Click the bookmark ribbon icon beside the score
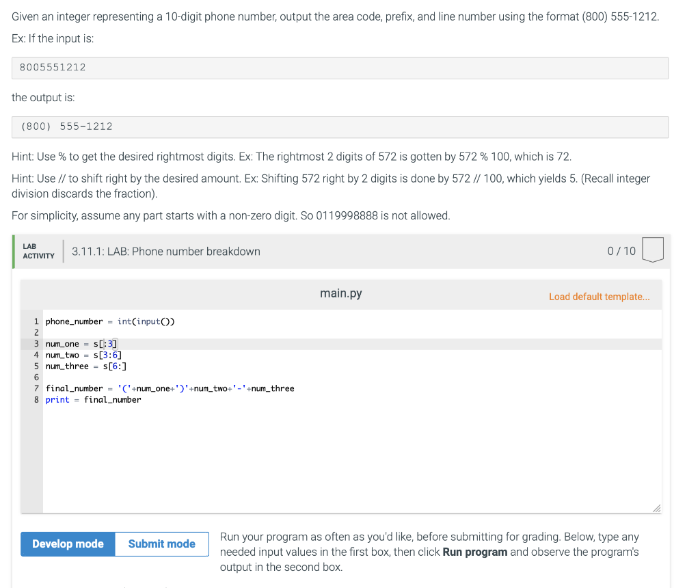The width and height of the screenshot is (700, 588). coord(653,250)
